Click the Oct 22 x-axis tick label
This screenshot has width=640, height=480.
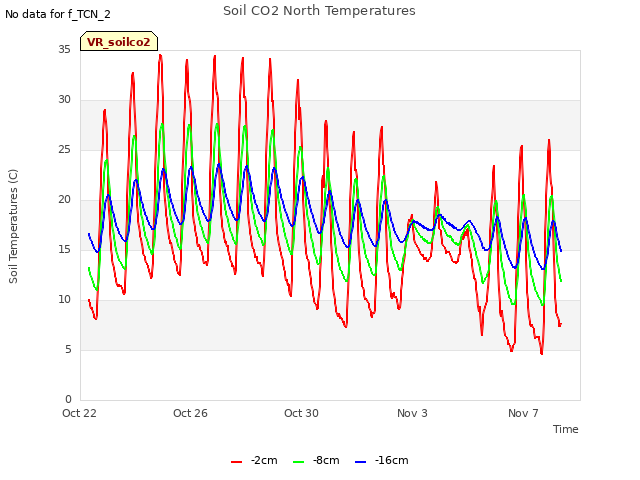point(79,413)
